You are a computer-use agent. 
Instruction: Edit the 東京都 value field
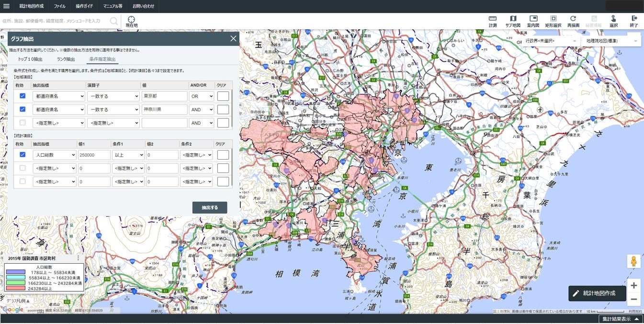click(x=164, y=96)
